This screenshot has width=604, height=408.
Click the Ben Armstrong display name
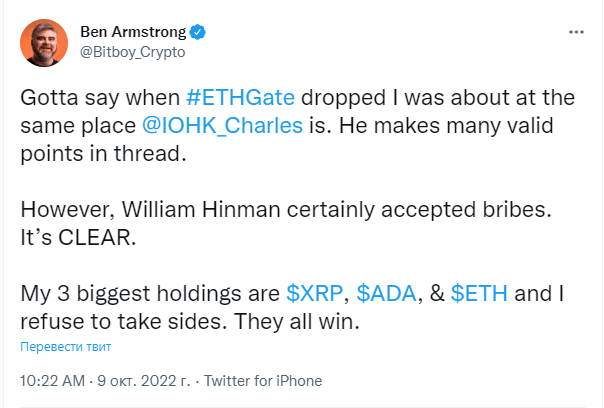133,32
